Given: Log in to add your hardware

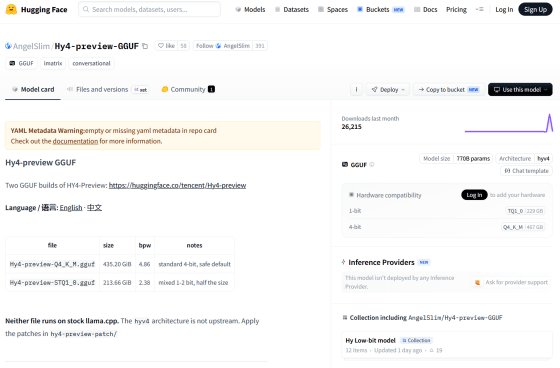Looking at the screenshot, I should 474,195.
